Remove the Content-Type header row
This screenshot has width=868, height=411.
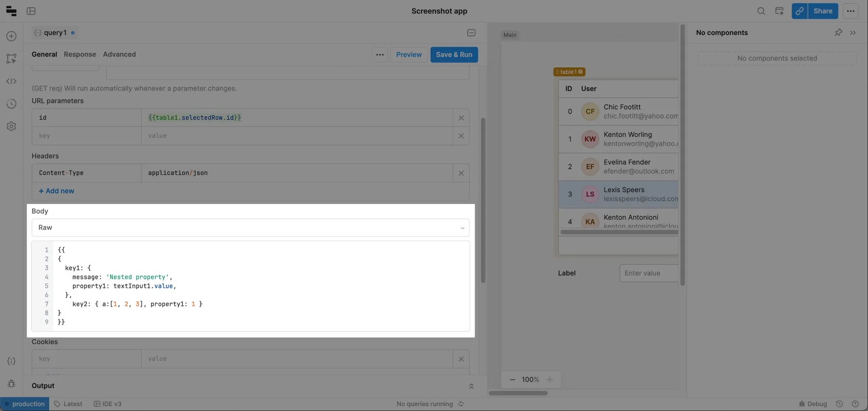tap(461, 173)
